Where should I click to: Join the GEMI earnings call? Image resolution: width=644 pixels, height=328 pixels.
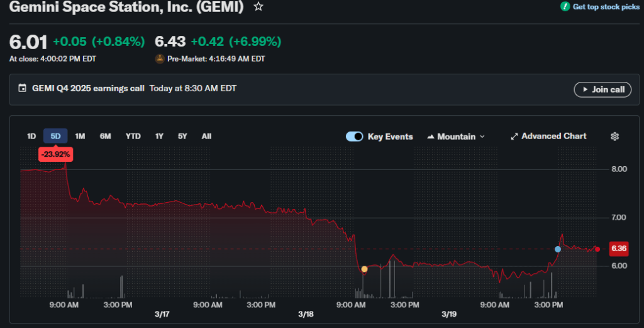pos(602,89)
